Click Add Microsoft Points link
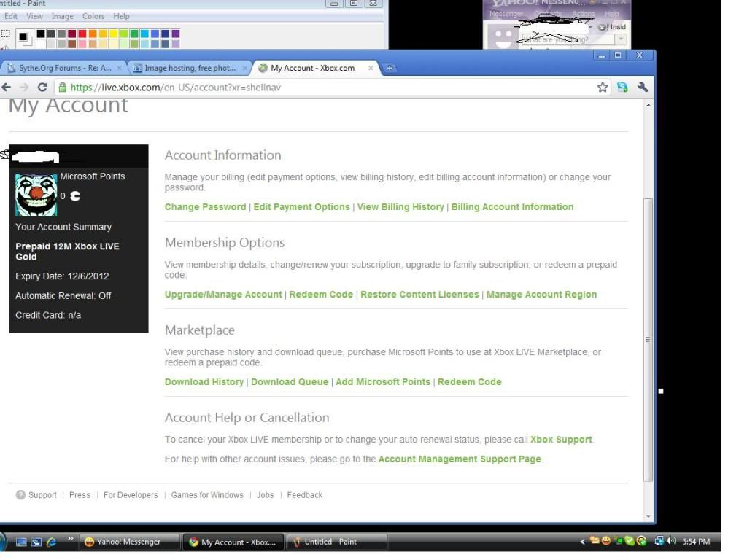747x560 pixels. pos(383,382)
